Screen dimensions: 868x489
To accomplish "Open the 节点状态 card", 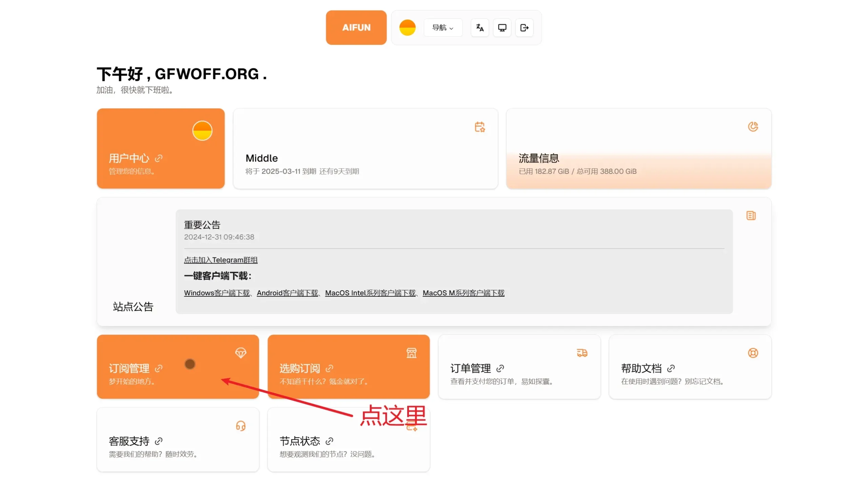I will 348,439.
